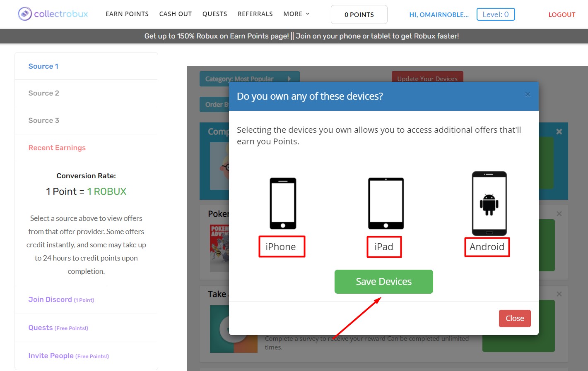Click the LOGOUT link
This screenshot has height=371, width=588.
point(562,14)
